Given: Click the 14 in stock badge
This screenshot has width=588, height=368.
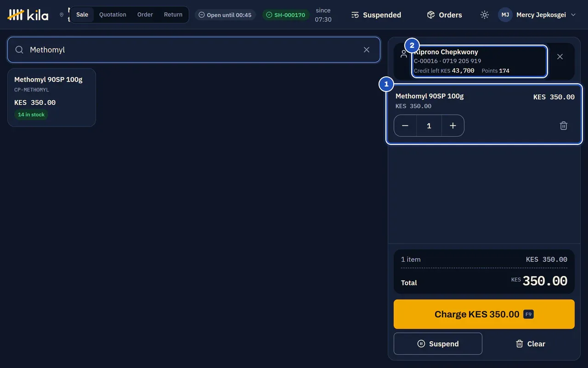Looking at the screenshot, I should pos(31,115).
